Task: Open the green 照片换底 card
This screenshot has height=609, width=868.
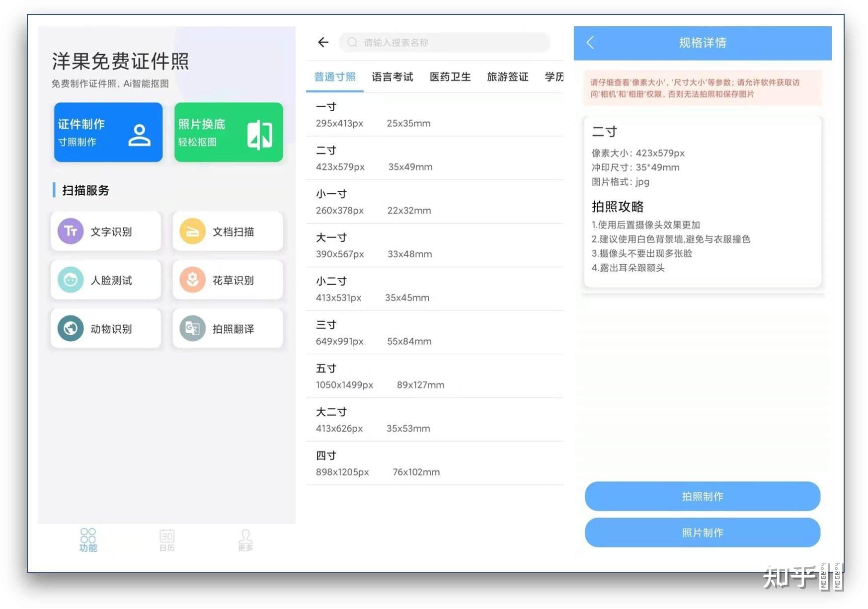Action: tap(229, 132)
